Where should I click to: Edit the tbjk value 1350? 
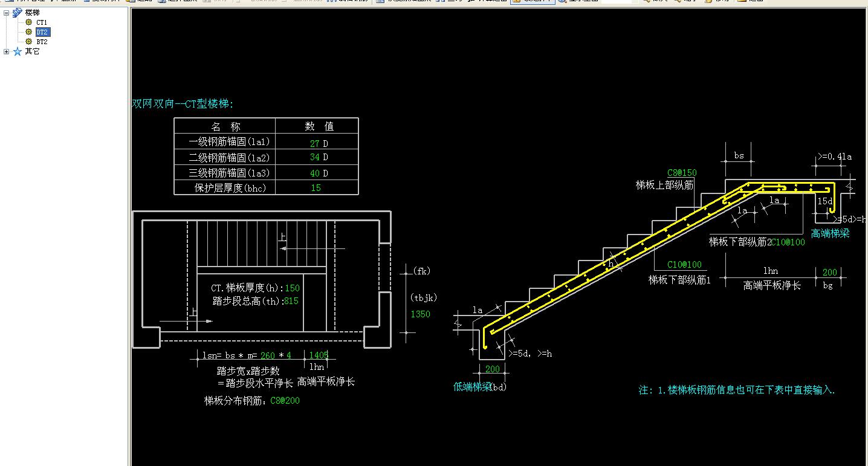[421, 314]
